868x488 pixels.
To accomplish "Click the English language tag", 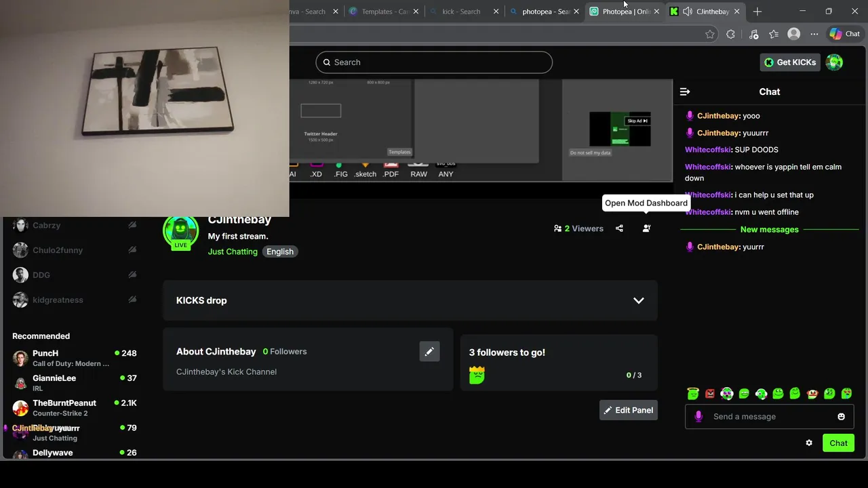I will pos(280,251).
